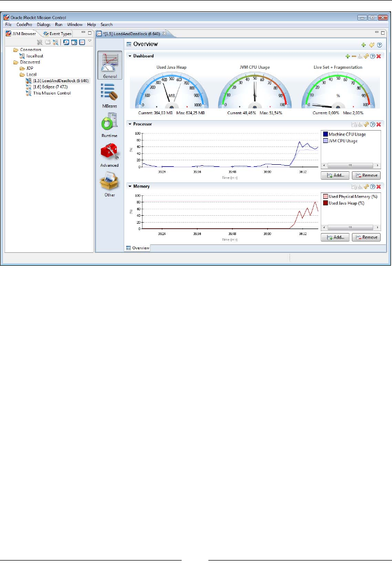The width and height of the screenshot is (392, 565).
Task: Open the Help menu
Action: [92, 25]
